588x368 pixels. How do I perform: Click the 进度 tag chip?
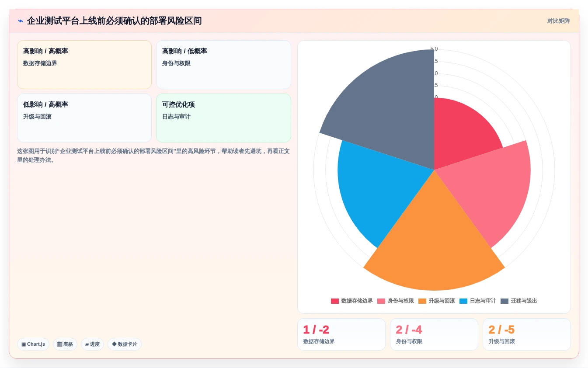(92, 344)
